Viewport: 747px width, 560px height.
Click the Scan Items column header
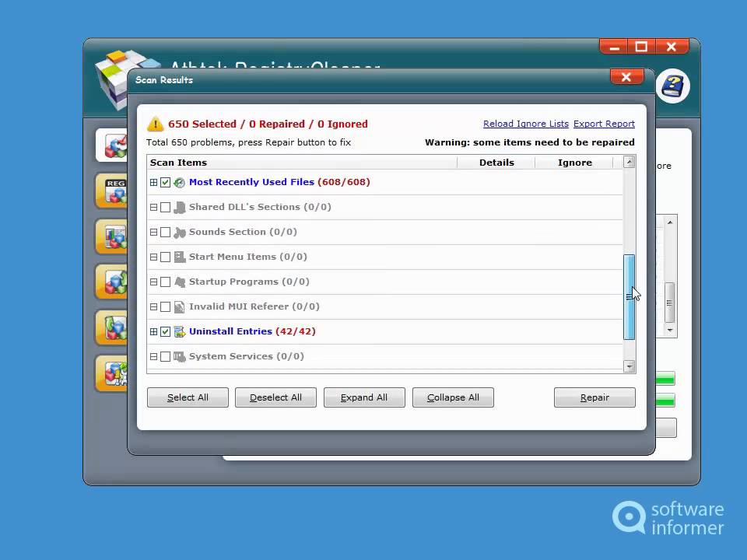[x=302, y=163]
